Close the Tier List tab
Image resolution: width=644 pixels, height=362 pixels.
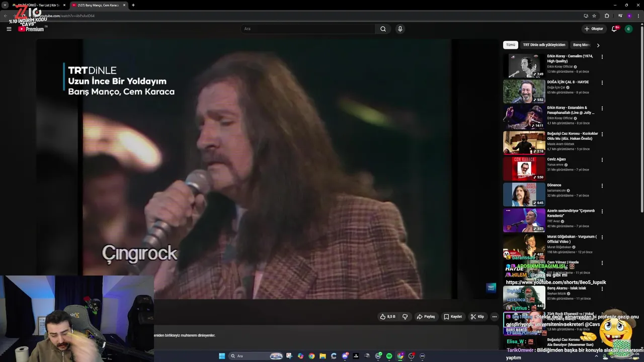coord(64,5)
